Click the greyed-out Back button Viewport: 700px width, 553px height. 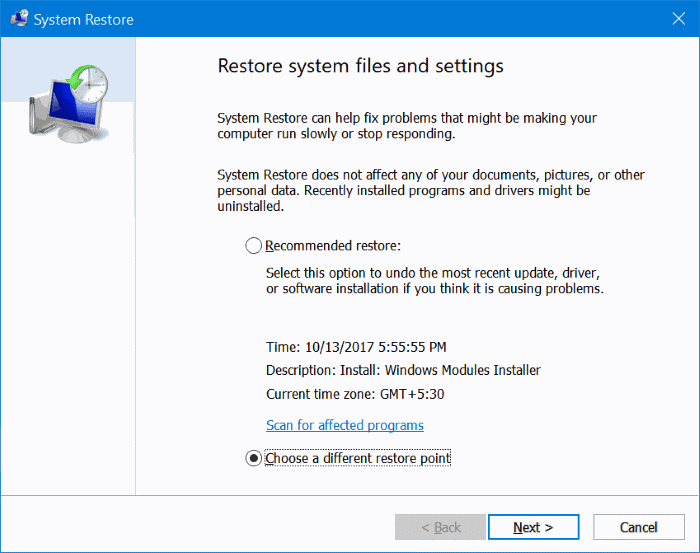(439, 527)
